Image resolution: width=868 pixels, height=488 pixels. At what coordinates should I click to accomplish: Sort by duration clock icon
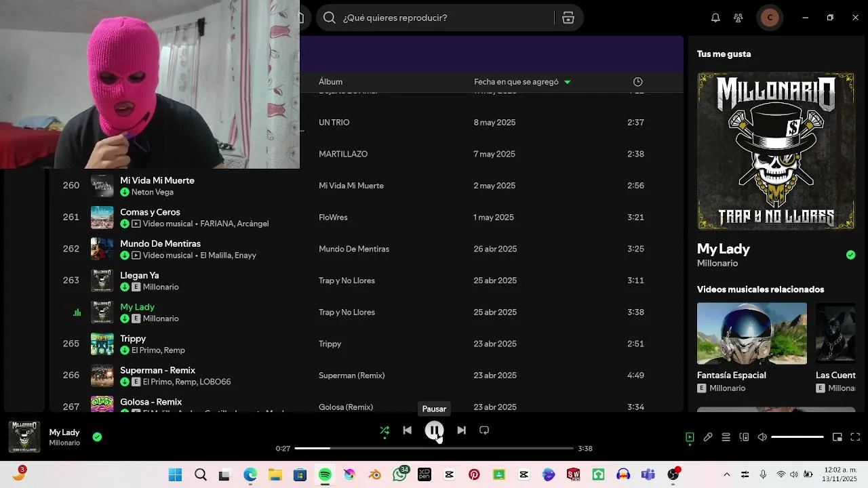(x=637, y=82)
